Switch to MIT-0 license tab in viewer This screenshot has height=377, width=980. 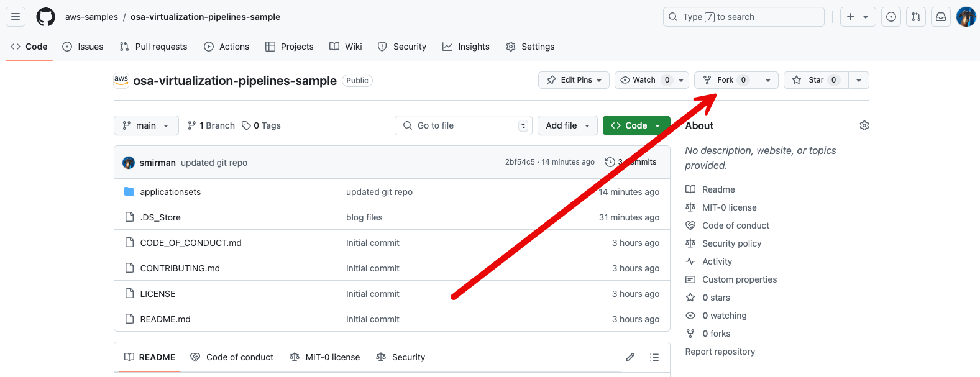324,357
